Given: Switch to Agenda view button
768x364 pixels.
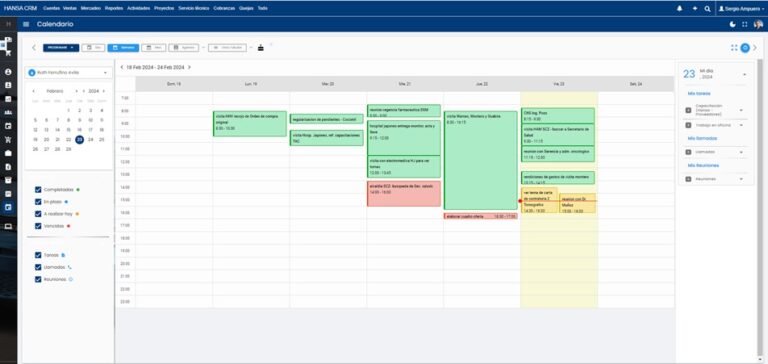Looking at the screenshot, I should click(x=184, y=48).
